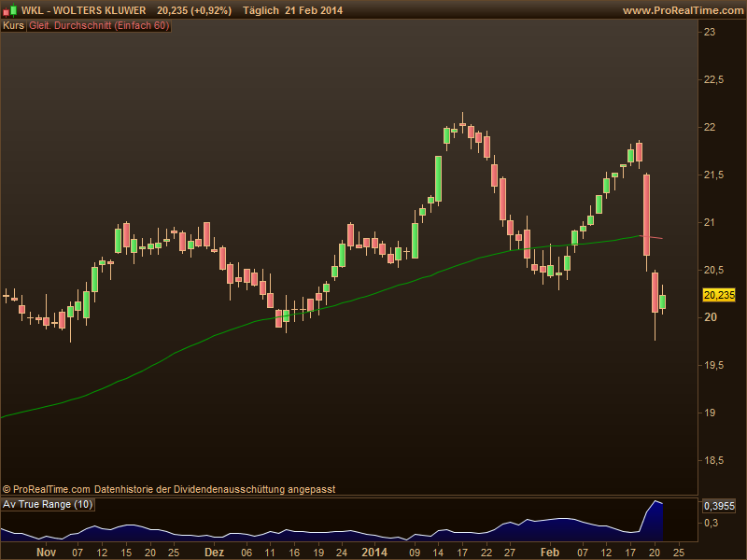Click the 24 date label before 2014
The image size is (747, 560).
[x=342, y=553]
